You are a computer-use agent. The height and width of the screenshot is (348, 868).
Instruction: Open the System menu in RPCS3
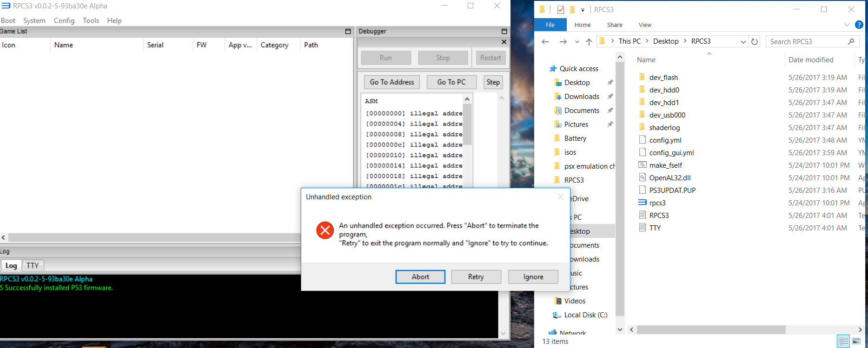click(x=34, y=20)
